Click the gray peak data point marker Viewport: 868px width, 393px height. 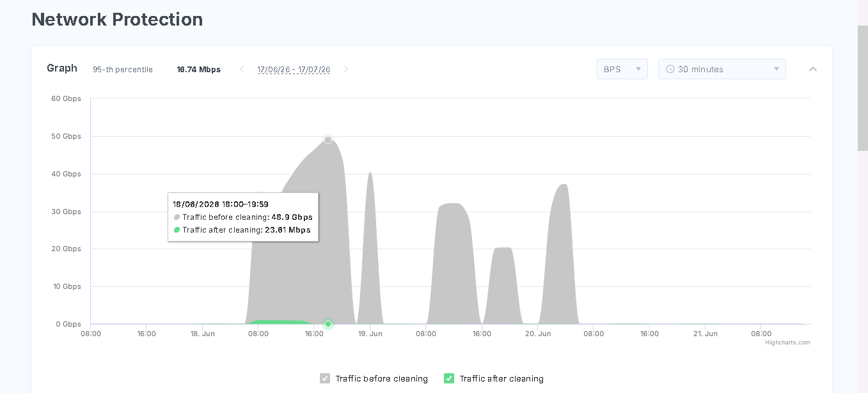[x=328, y=140]
